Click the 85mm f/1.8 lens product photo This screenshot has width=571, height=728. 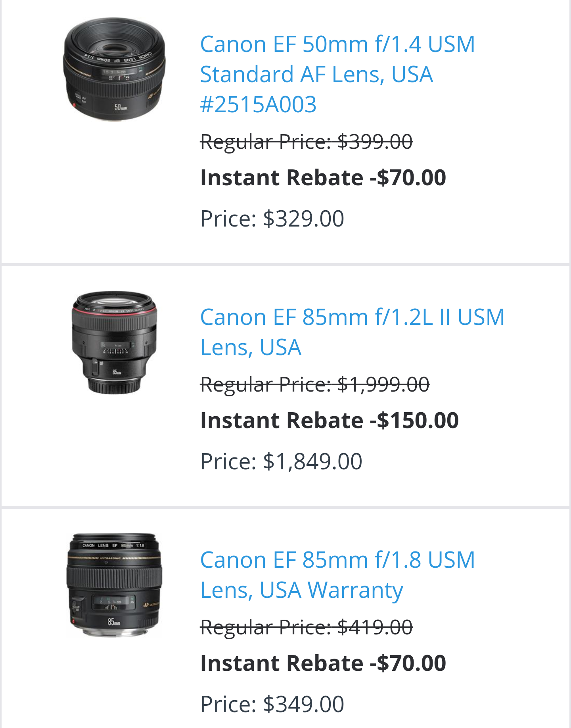pos(114,586)
